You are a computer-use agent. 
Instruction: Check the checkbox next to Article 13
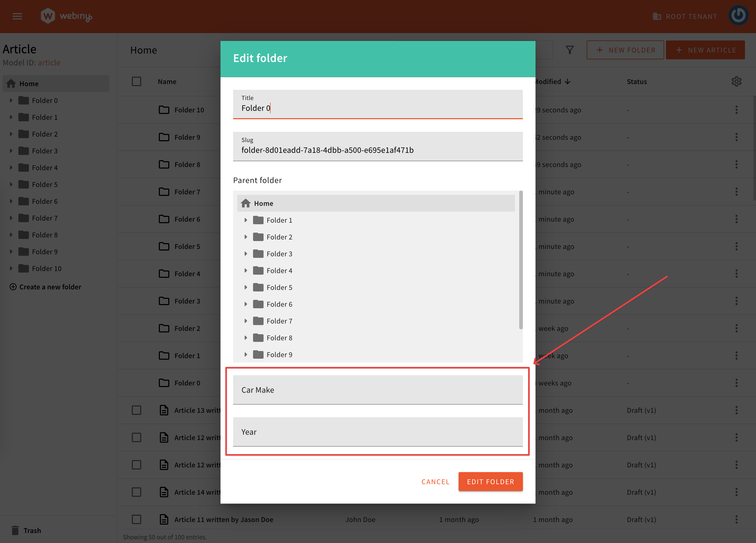point(136,410)
